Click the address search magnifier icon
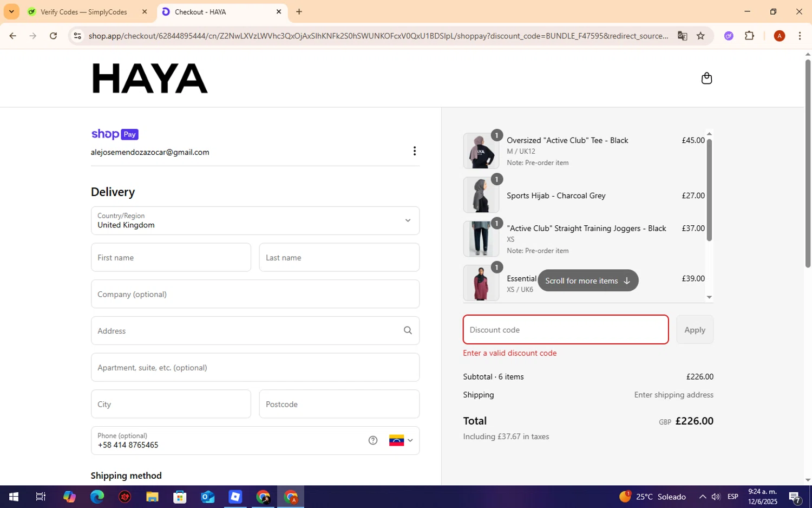Viewport: 812px width, 508px height. (x=408, y=330)
